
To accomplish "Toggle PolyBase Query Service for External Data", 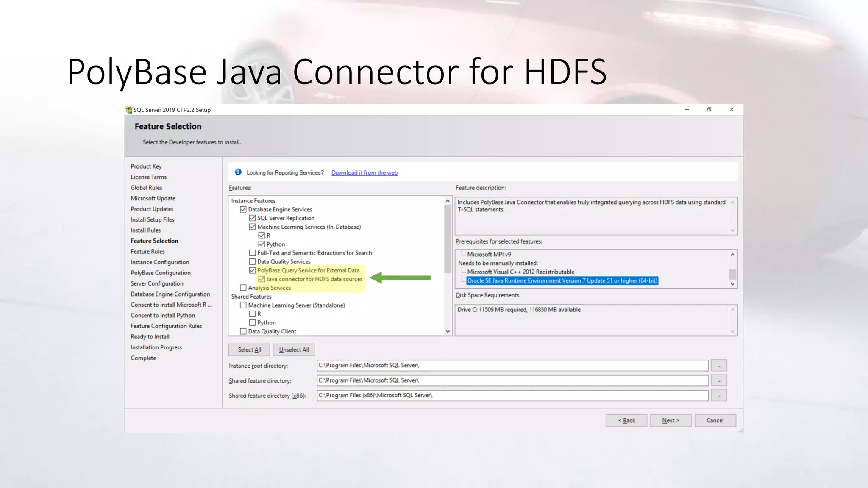I will [x=253, y=270].
